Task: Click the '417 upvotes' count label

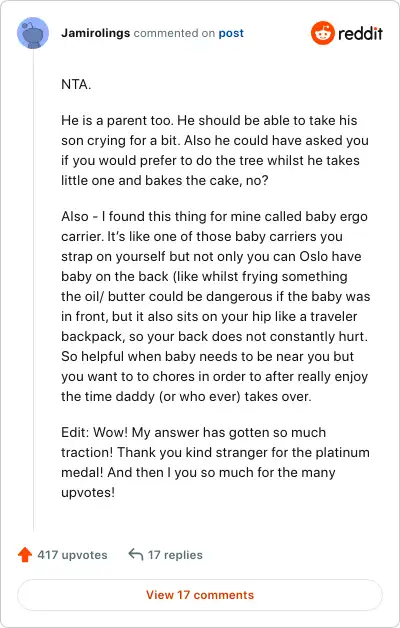Action: [x=72, y=555]
